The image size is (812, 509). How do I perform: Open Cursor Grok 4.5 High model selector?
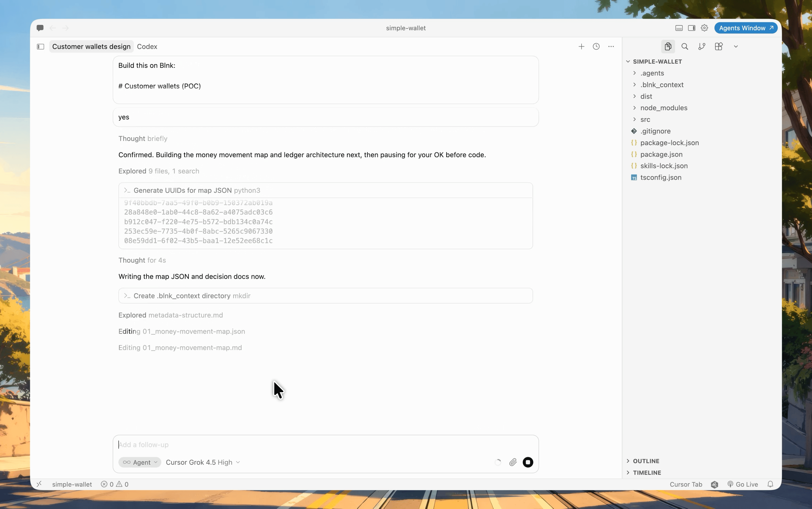[x=203, y=462]
